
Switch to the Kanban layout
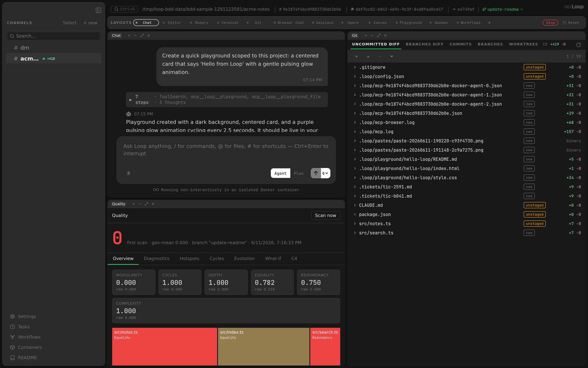[441, 23]
